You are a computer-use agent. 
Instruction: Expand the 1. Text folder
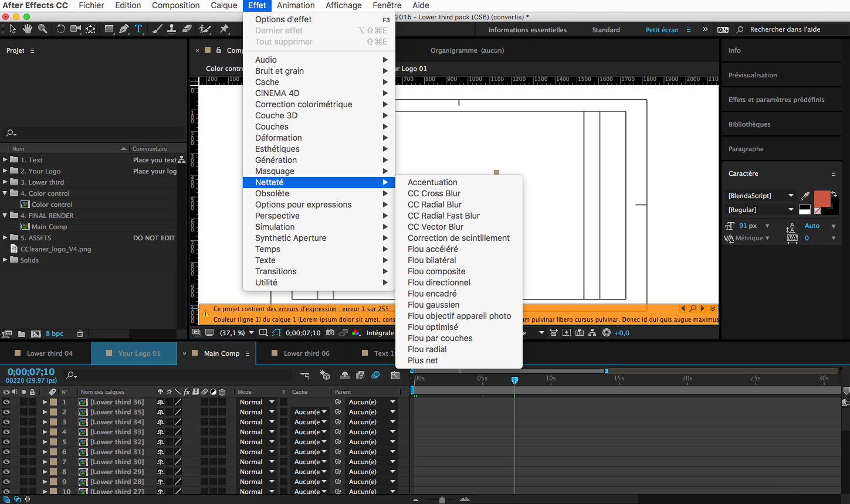[5, 159]
